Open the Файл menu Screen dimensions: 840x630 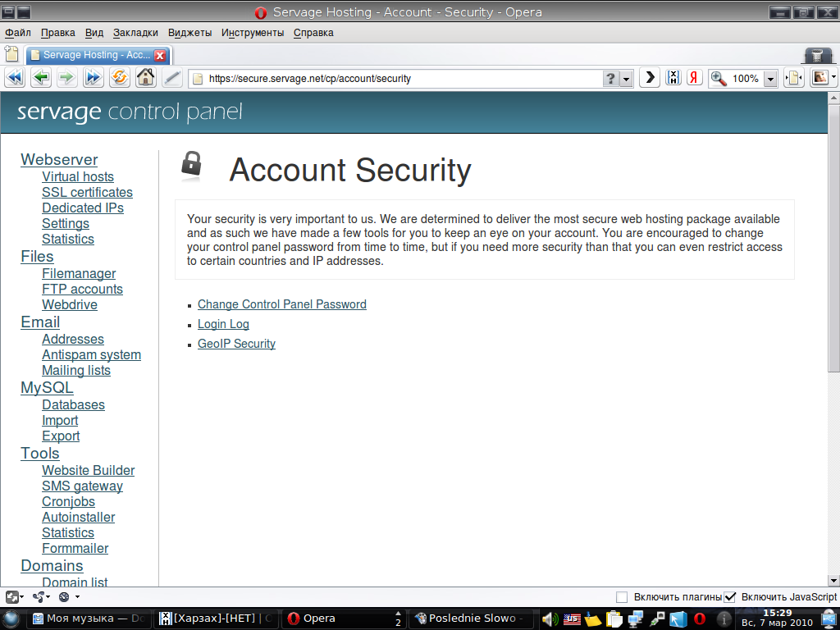tap(18, 33)
